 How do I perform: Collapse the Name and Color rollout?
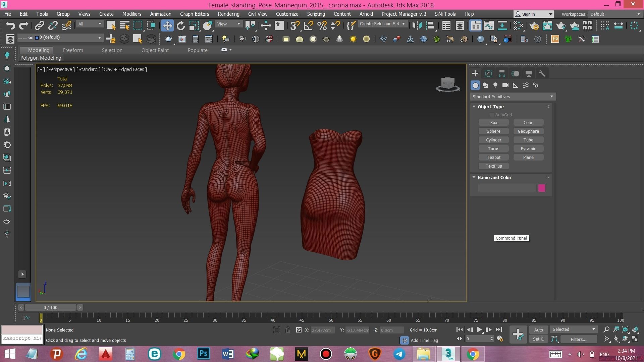coord(494,177)
